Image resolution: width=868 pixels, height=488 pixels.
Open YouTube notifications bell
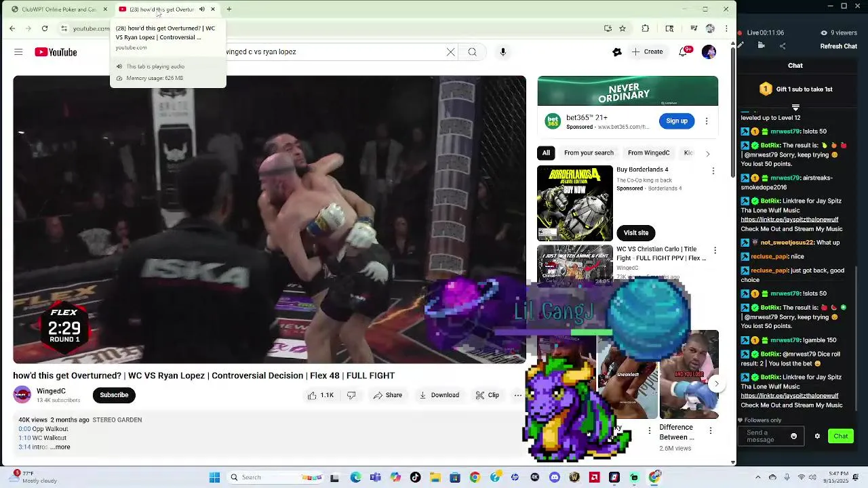point(684,52)
